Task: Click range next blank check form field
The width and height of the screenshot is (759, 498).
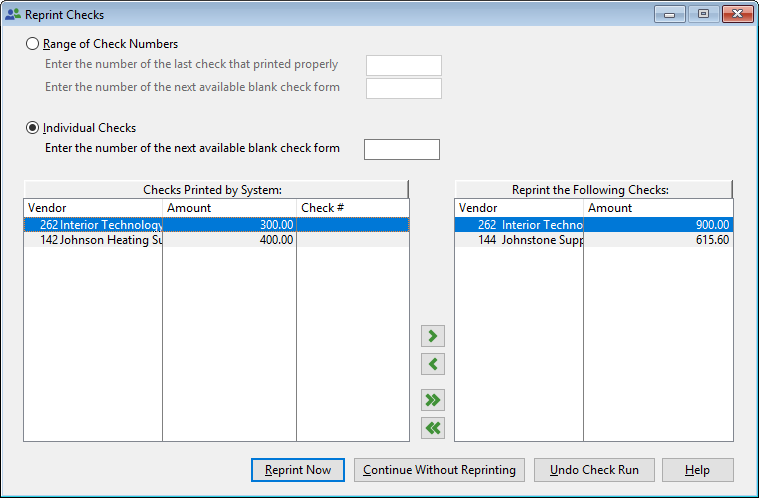Action: [x=403, y=88]
